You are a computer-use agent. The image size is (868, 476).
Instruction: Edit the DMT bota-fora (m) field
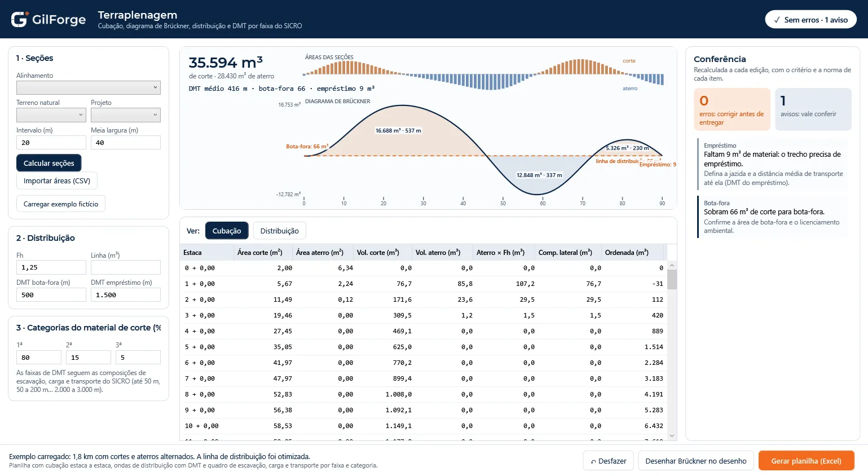coord(51,295)
